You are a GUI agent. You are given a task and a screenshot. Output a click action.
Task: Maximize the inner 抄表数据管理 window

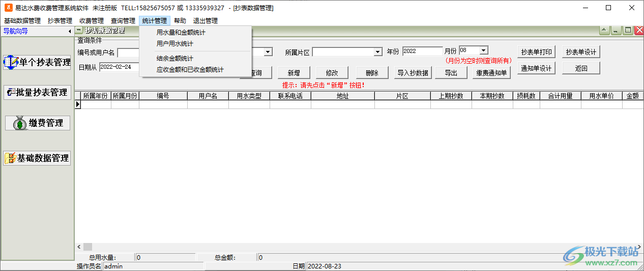[628, 31]
